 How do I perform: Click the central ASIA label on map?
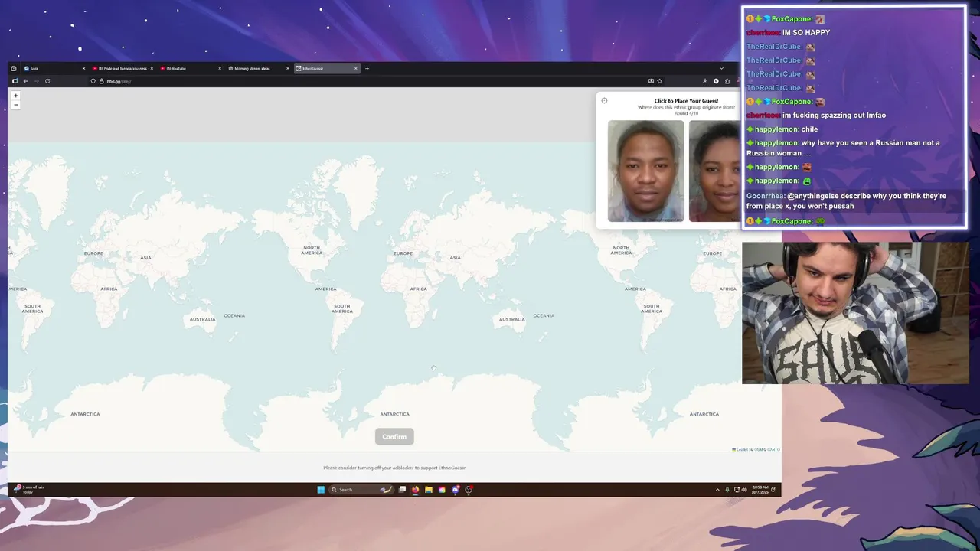click(x=455, y=258)
